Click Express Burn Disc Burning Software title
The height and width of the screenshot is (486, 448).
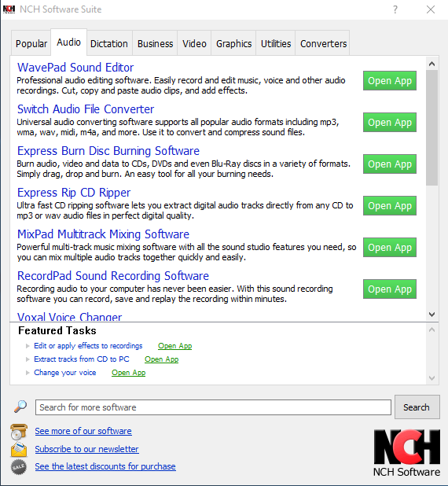108,151
